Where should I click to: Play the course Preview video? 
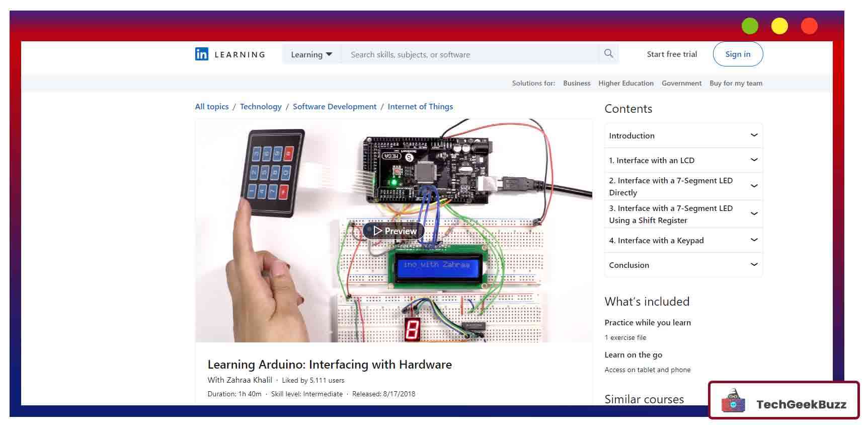coord(394,231)
